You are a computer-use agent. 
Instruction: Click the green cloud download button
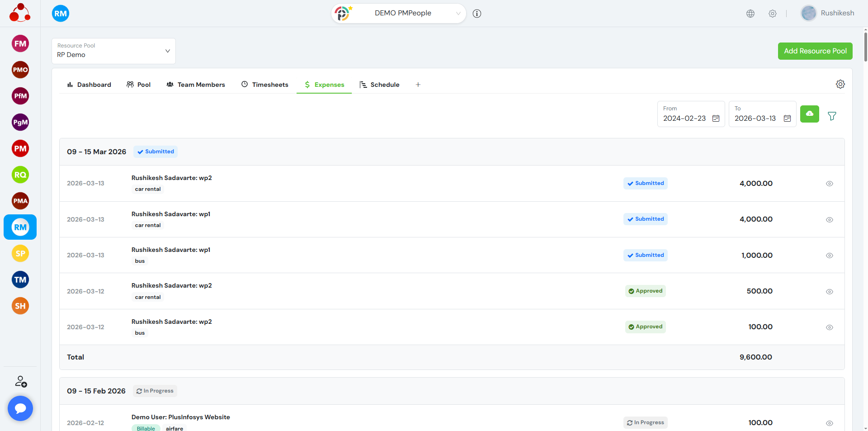809,114
